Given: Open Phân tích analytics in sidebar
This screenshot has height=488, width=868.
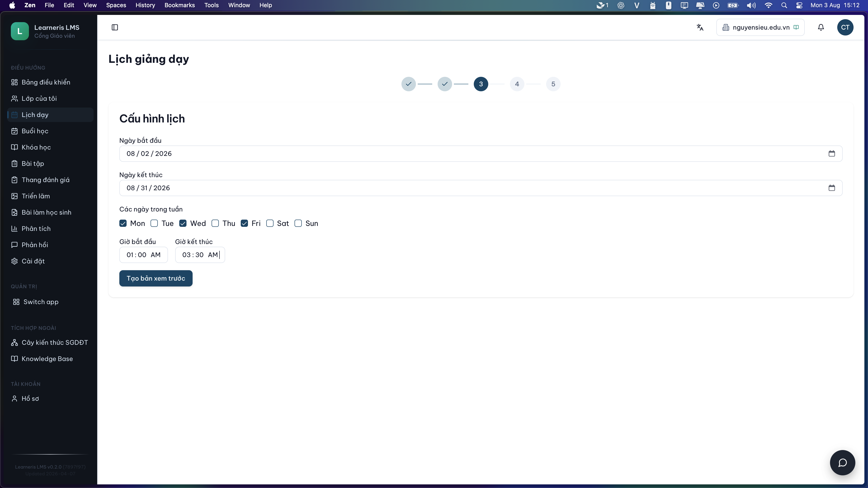Looking at the screenshot, I should [50, 229].
